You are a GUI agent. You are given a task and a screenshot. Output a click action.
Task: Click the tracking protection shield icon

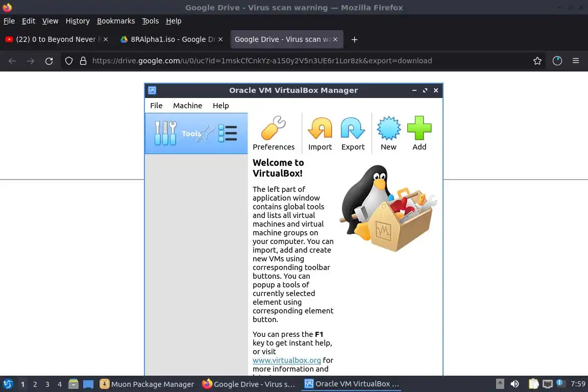coord(68,61)
